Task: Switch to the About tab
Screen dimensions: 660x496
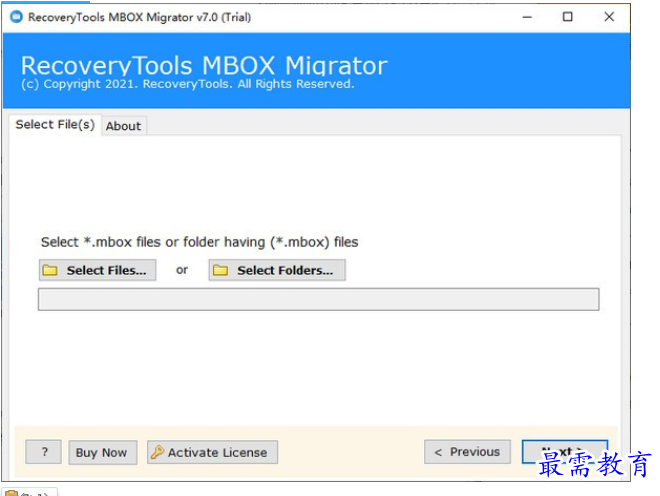Action: coord(123,126)
